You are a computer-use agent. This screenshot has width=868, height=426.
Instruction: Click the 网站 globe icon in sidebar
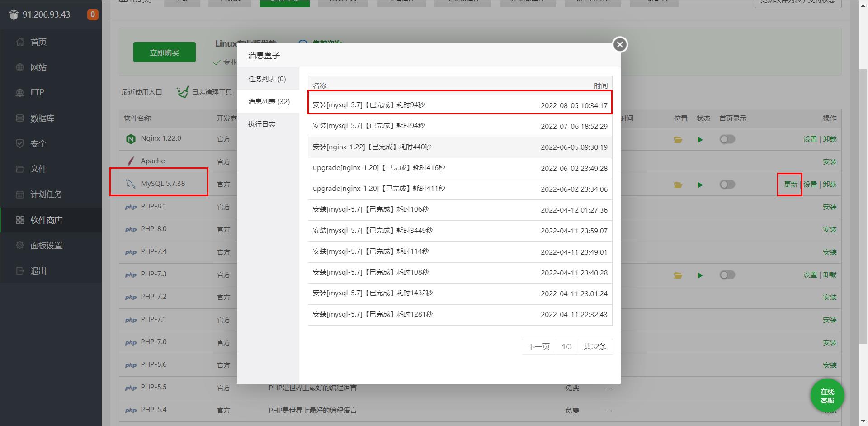pyautogui.click(x=20, y=67)
